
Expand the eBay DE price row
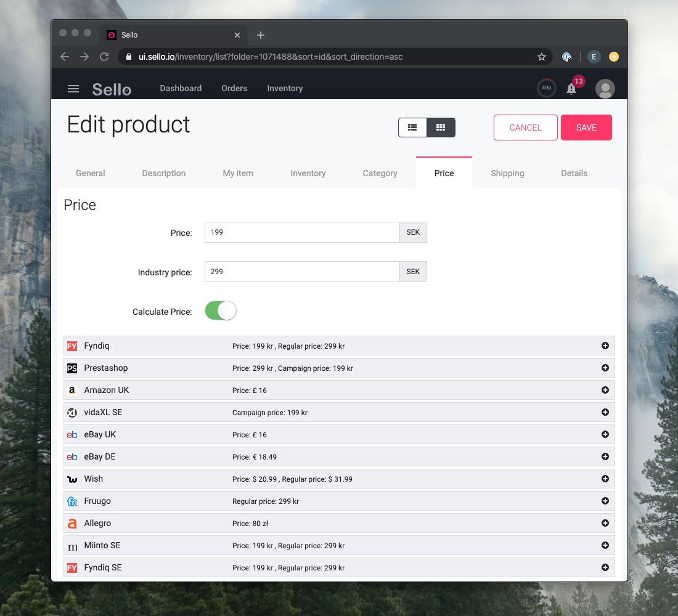605,456
